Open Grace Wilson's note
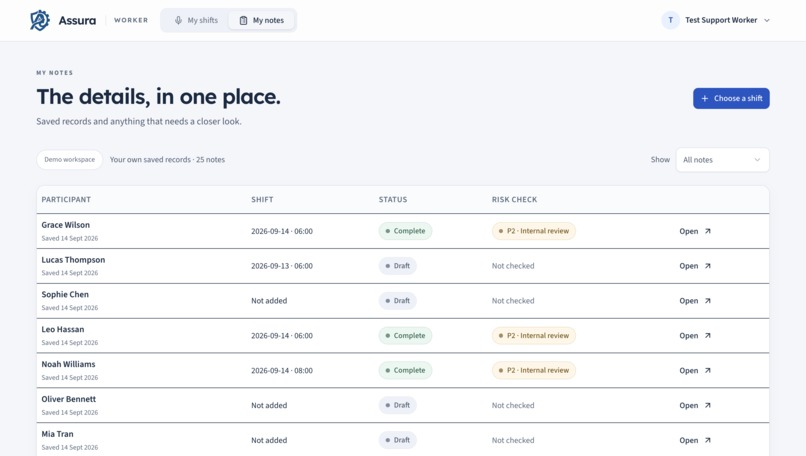The height and width of the screenshot is (456, 806). point(694,231)
